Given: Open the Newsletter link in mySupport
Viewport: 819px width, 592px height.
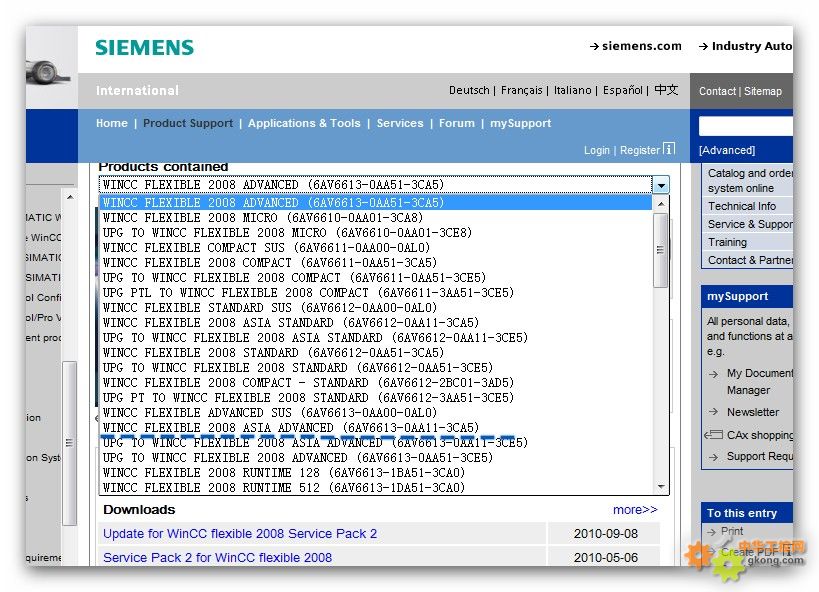Looking at the screenshot, I should (753, 412).
